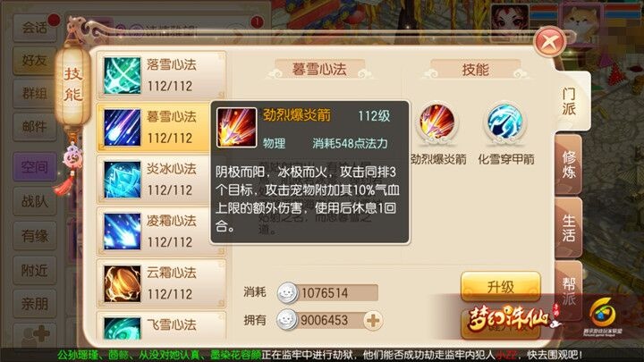The height and width of the screenshot is (362, 644).
Task: Click the 升级 upgrade button
Action: (x=500, y=287)
